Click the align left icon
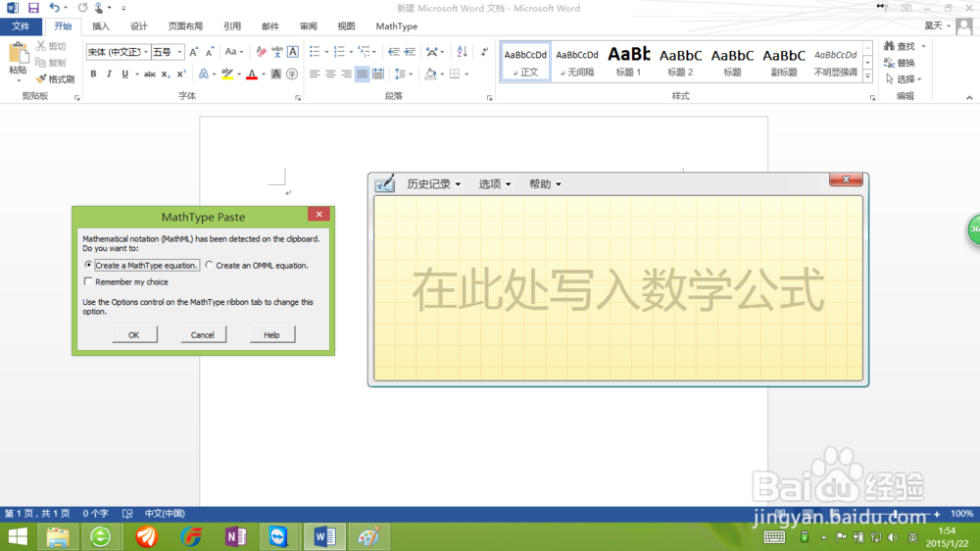Image resolution: width=980 pixels, height=551 pixels. click(315, 74)
